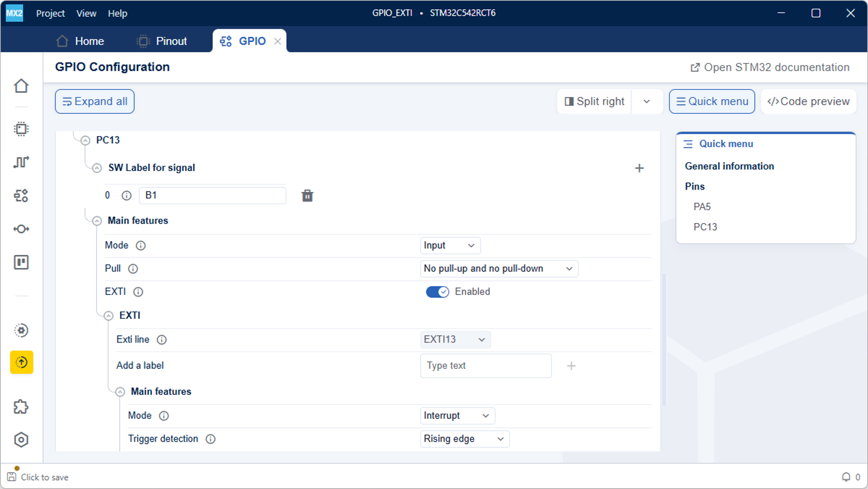Click the yellow code generation sidebar icon
Image resolution: width=868 pixels, height=489 pixels.
point(21,362)
